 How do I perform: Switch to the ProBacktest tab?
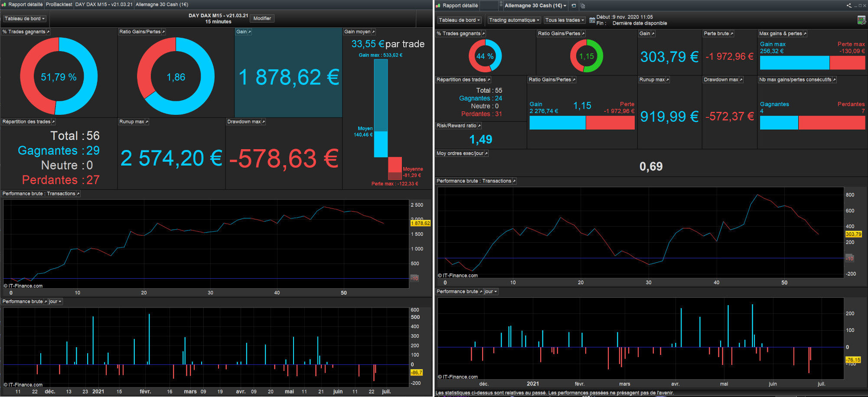[x=59, y=4]
